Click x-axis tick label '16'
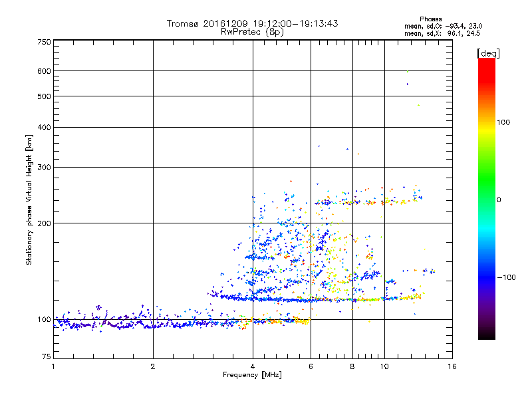The image size is (532, 399). click(452, 366)
